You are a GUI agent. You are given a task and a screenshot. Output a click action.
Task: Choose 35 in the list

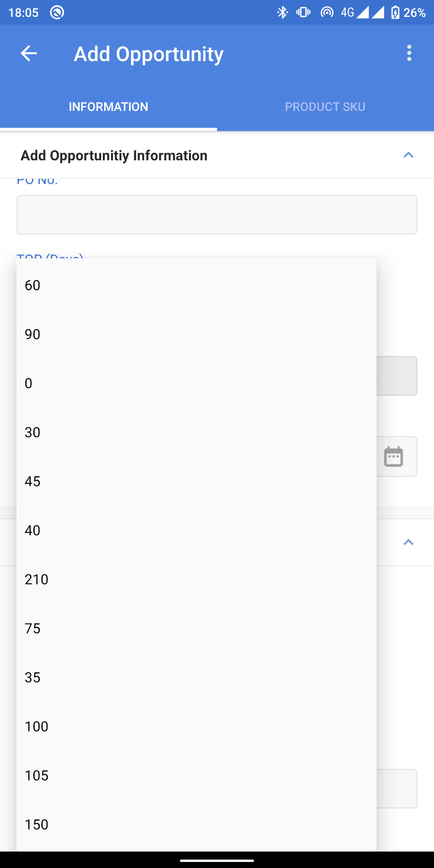click(197, 678)
